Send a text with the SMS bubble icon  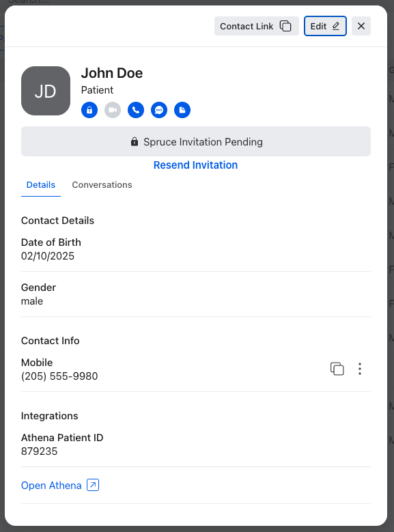pyautogui.click(x=159, y=110)
